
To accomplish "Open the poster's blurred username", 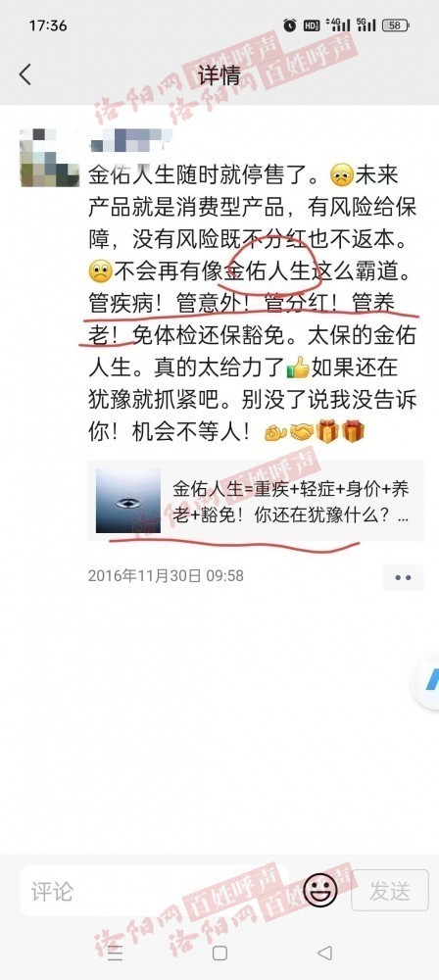I will coord(131,138).
